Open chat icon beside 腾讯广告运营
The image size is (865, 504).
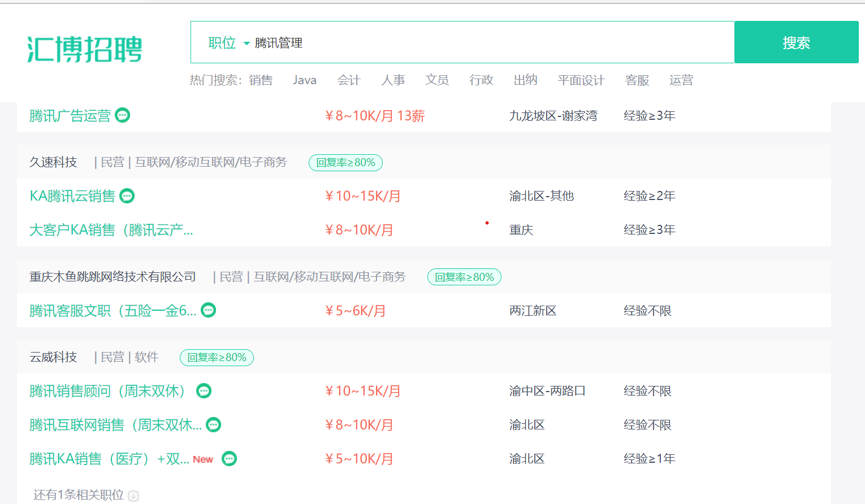click(122, 115)
